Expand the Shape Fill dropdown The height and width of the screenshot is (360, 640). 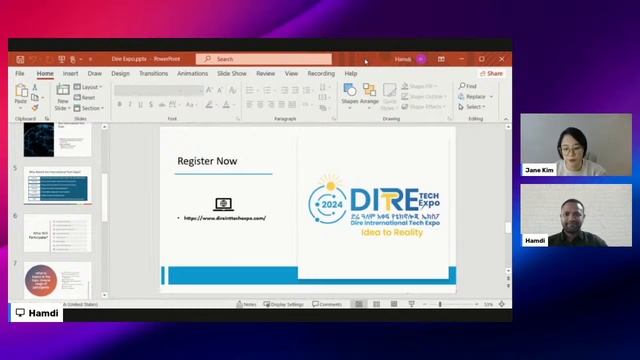click(x=419, y=86)
